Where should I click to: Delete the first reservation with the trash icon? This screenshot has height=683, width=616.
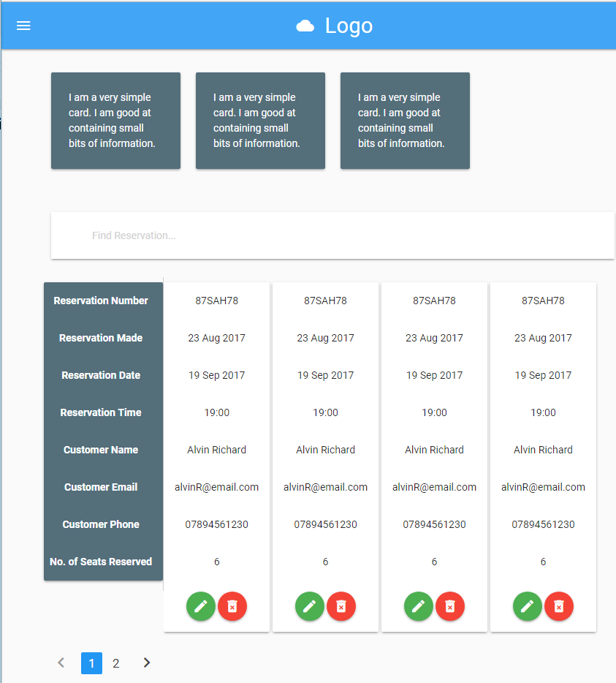click(232, 606)
